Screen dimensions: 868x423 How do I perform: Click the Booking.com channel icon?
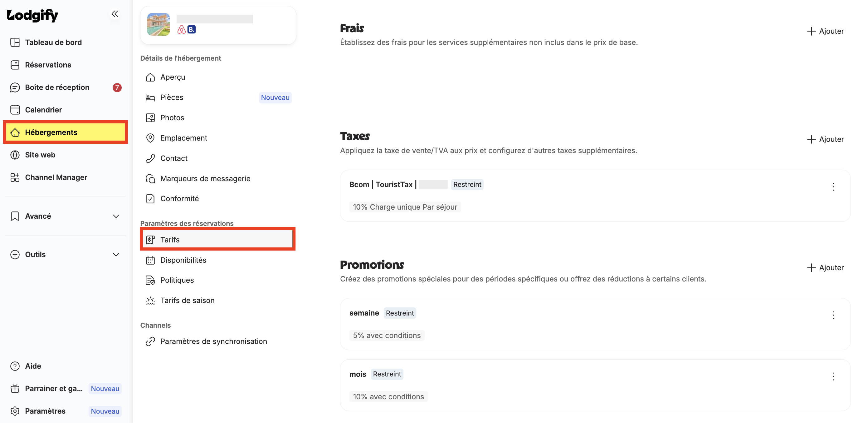(x=191, y=30)
